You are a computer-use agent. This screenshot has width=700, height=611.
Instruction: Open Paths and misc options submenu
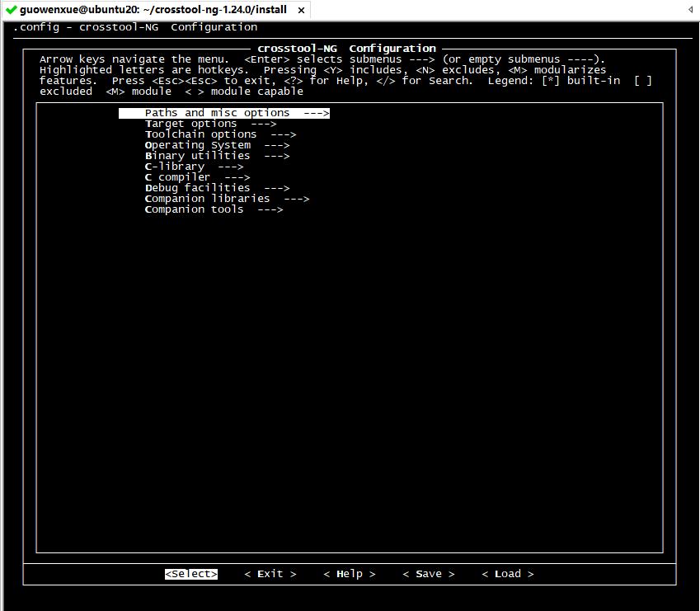click(224, 113)
